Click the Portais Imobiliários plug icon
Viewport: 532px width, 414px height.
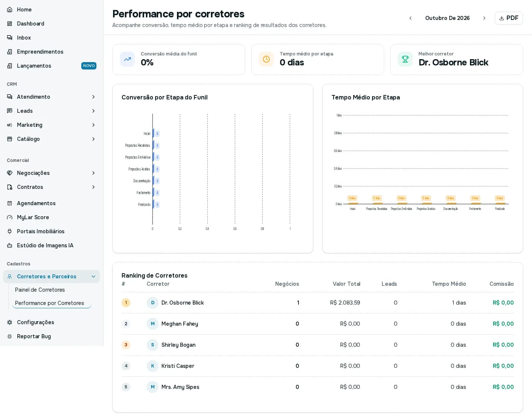point(10,231)
